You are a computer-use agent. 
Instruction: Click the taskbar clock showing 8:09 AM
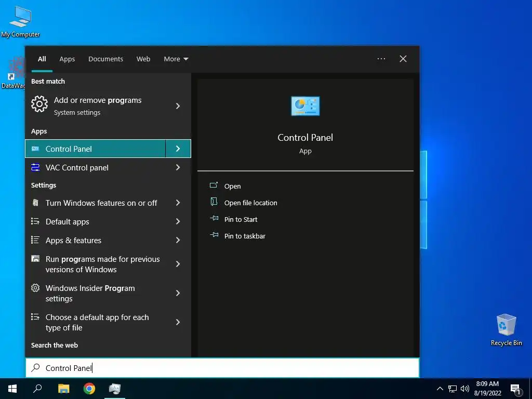(x=487, y=389)
